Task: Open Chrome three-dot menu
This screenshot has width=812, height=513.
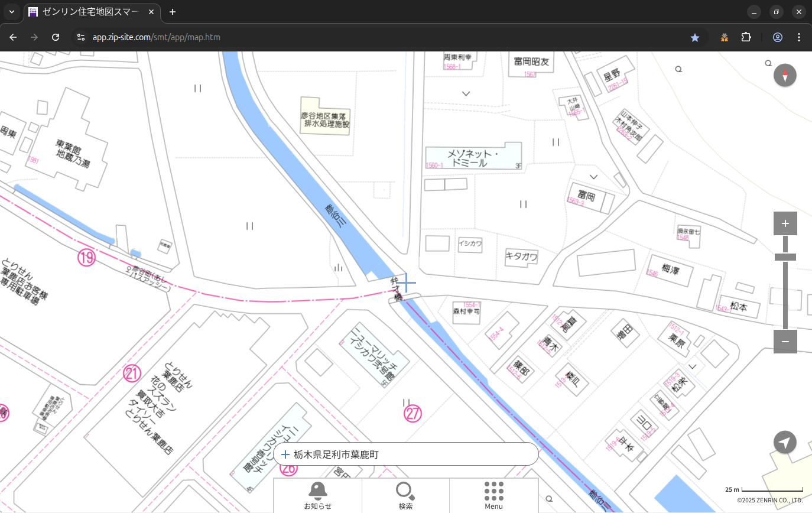Action: pyautogui.click(x=799, y=37)
